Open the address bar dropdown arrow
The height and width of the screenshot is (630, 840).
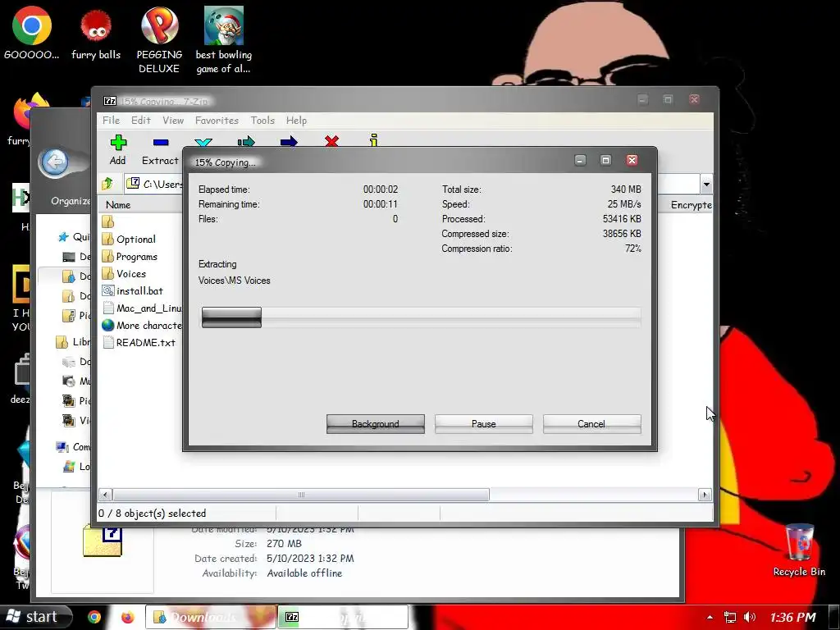(x=706, y=185)
